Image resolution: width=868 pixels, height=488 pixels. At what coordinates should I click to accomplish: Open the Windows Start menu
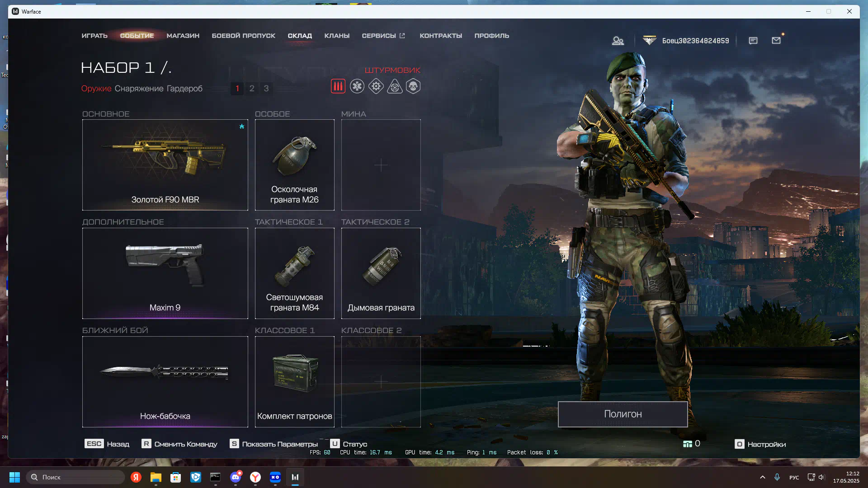pyautogui.click(x=14, y=477)
